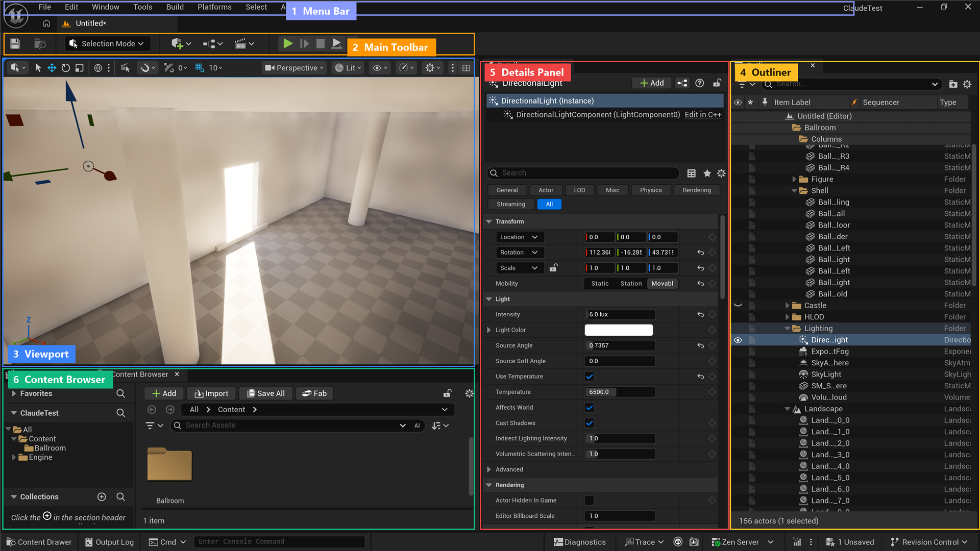Screen dimensions: 980x551
Task: Add a new collection with plus icon
Action: (x=102, y=497)
